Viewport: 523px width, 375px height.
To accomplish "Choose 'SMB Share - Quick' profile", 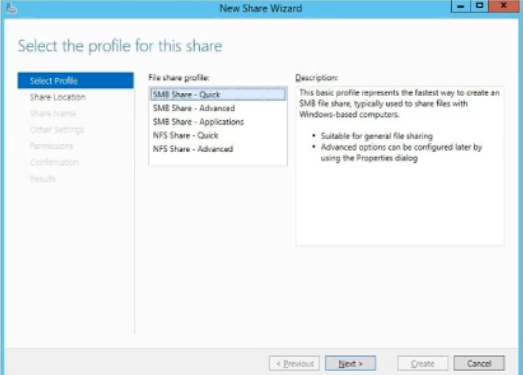I will [x=218, y=94].
